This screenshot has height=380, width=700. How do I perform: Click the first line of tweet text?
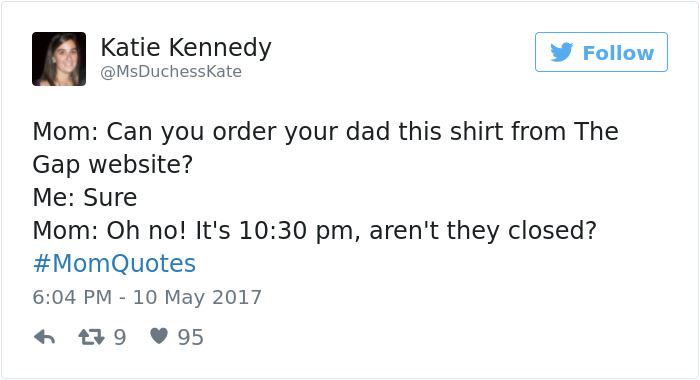(325, 132)
